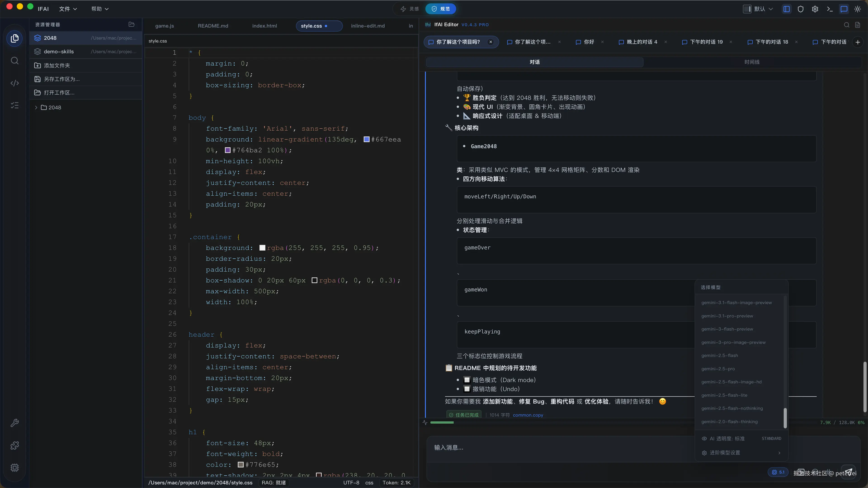Click the #667eea color swatch

click(367, 139)
